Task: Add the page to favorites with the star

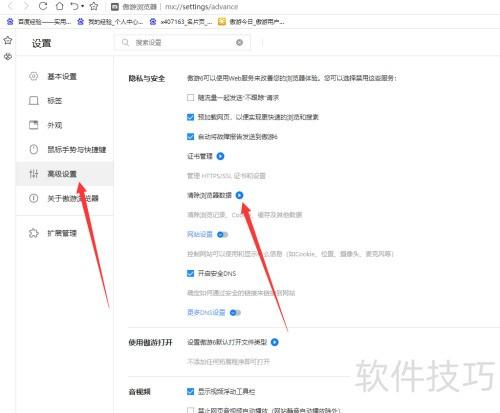Action: coord(94,6)
